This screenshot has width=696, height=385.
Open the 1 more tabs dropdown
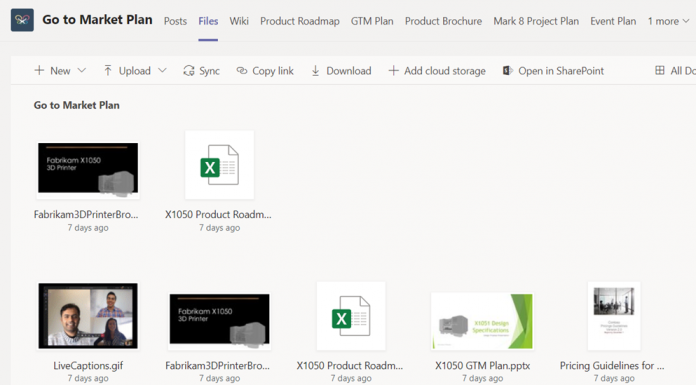coord(668,21)
